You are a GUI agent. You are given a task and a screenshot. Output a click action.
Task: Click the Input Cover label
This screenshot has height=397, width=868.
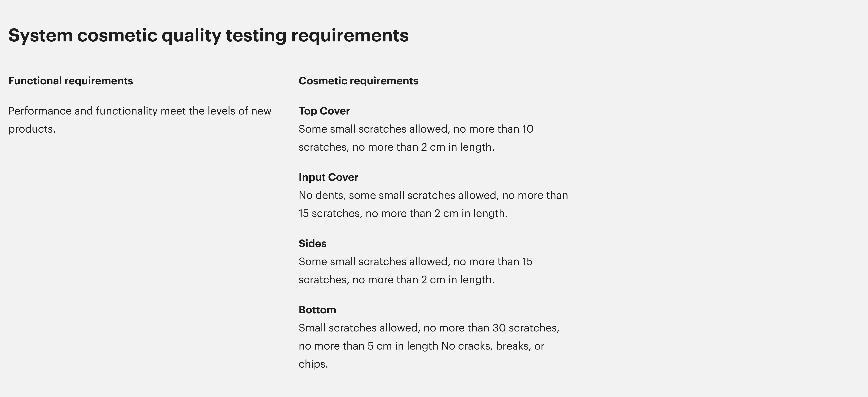click(x=328, y=177)
